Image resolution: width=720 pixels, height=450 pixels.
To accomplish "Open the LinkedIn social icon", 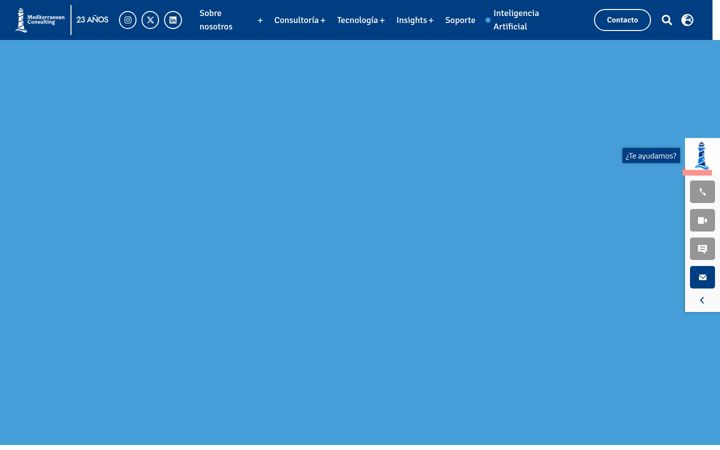I will tap(173, 20).
